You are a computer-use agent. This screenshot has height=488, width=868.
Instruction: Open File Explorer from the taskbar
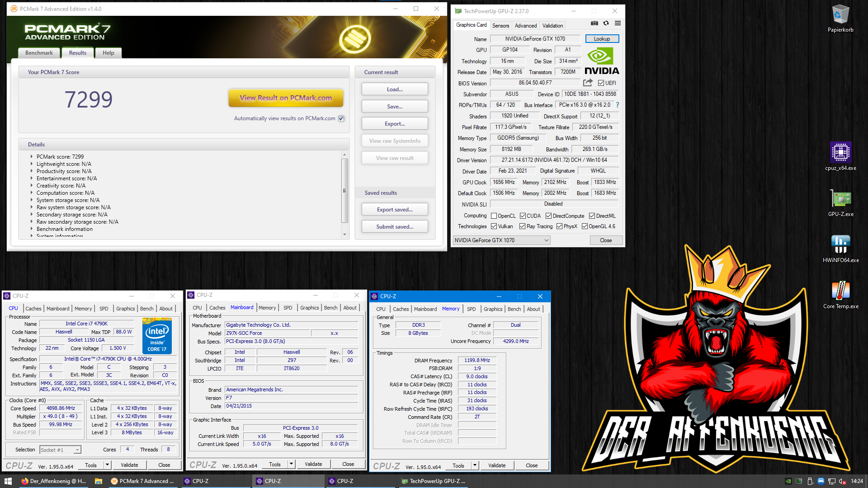[x=98, y=481]
